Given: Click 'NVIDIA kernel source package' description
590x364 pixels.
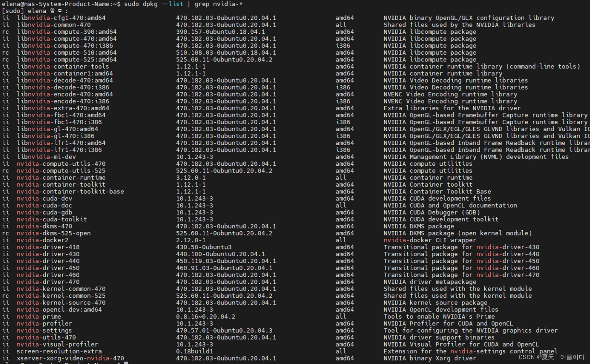Looking at the screenshot, I should coord(436,303).
